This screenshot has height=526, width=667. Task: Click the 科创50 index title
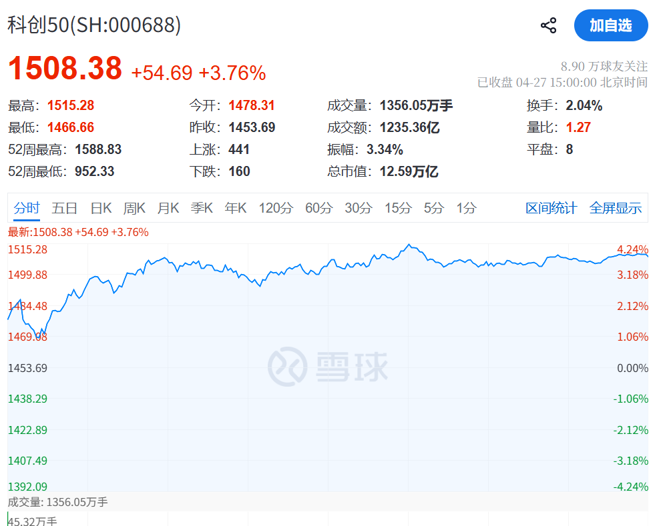(95, 25)
